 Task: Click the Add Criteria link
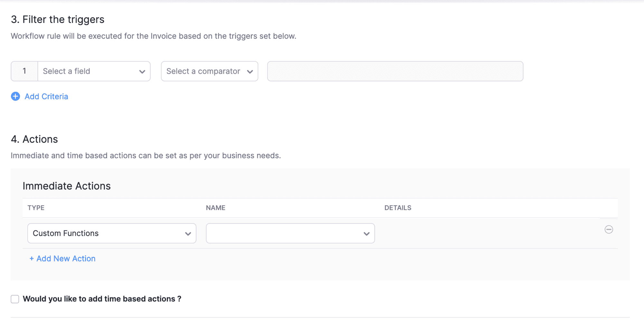click(x=46, y=96)
